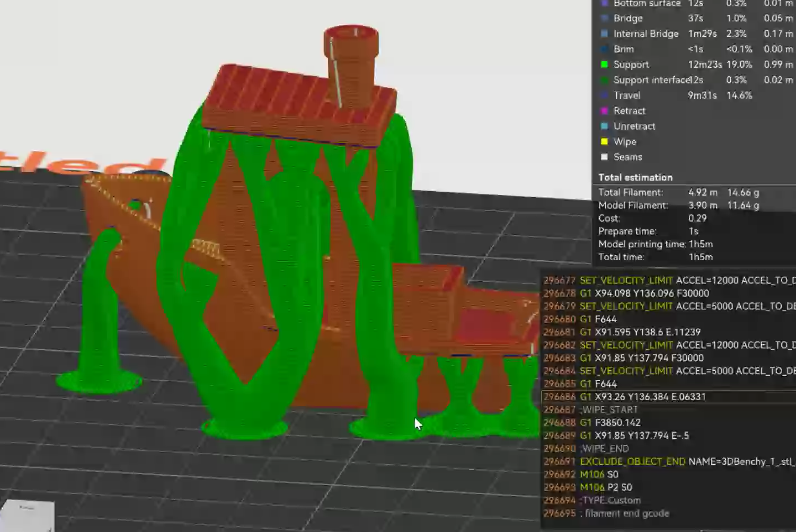Click the bright green Support color swatch
The image size is (796, 532).
604,64
